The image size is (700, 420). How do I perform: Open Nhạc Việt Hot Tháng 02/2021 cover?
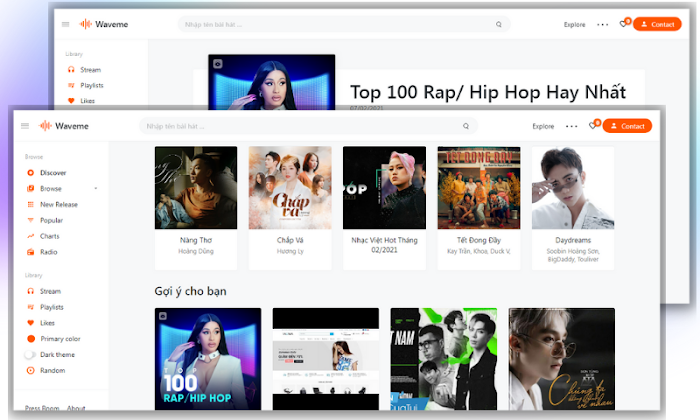[384, 188]
